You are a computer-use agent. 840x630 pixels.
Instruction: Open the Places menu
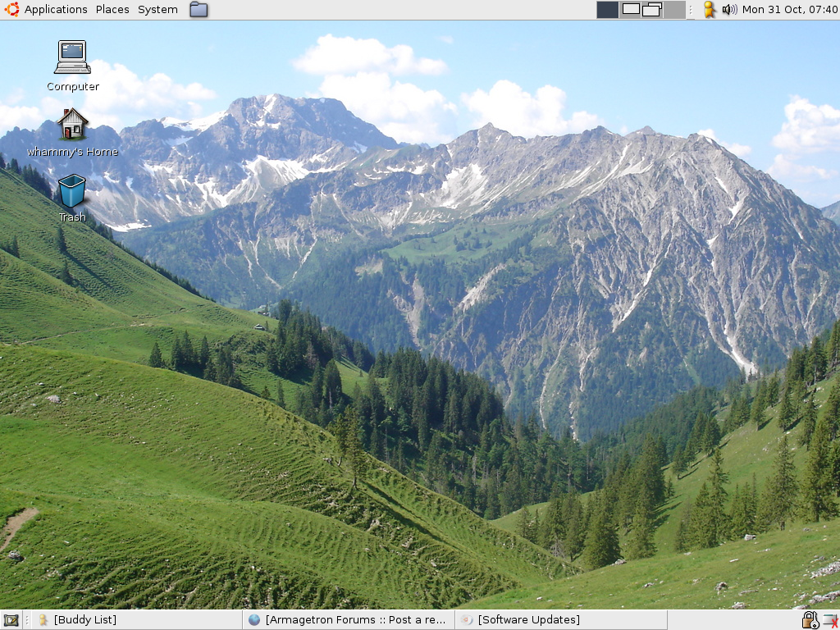[x=112, y=10]
